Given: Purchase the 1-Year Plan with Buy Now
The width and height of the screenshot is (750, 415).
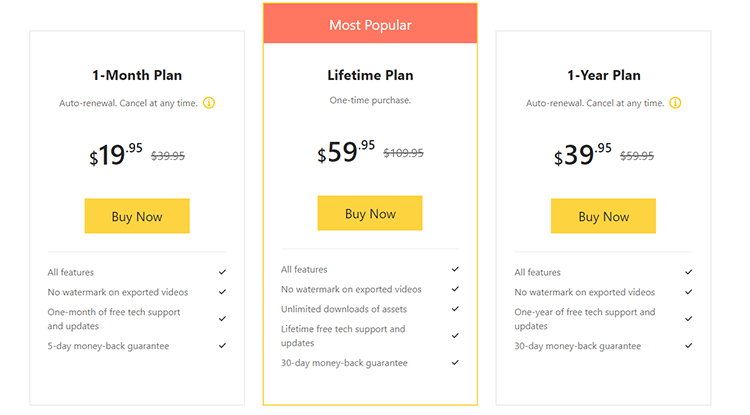Looking at the screenshot, I should 603,216.
